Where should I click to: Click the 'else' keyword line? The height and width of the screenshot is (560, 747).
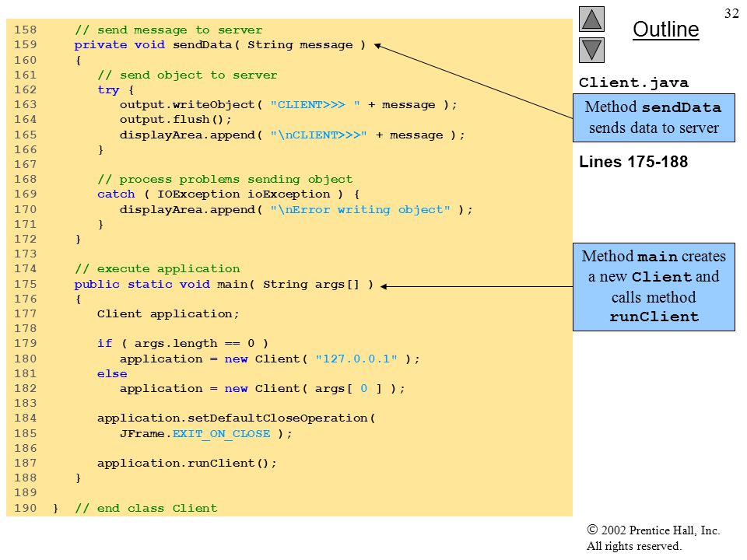tap(112, 374)
